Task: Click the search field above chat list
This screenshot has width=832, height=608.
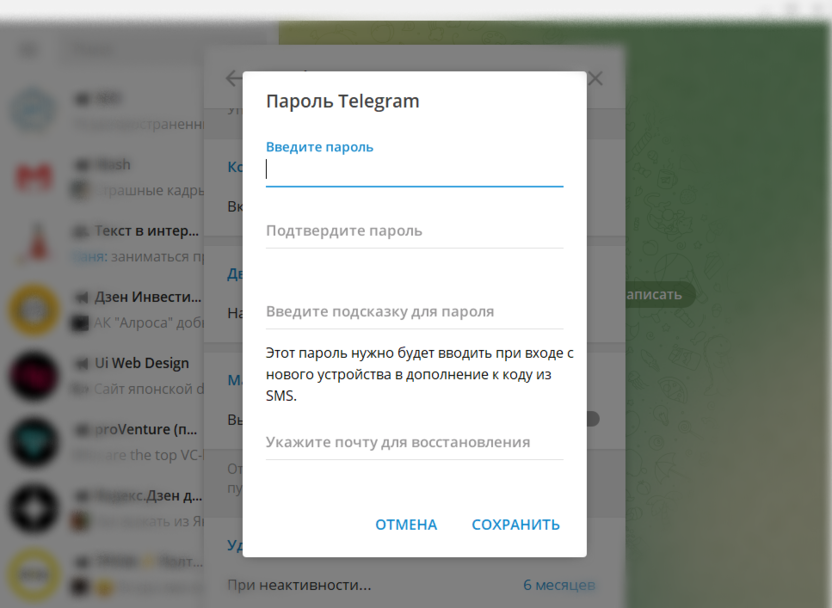Action: (160, 50)
